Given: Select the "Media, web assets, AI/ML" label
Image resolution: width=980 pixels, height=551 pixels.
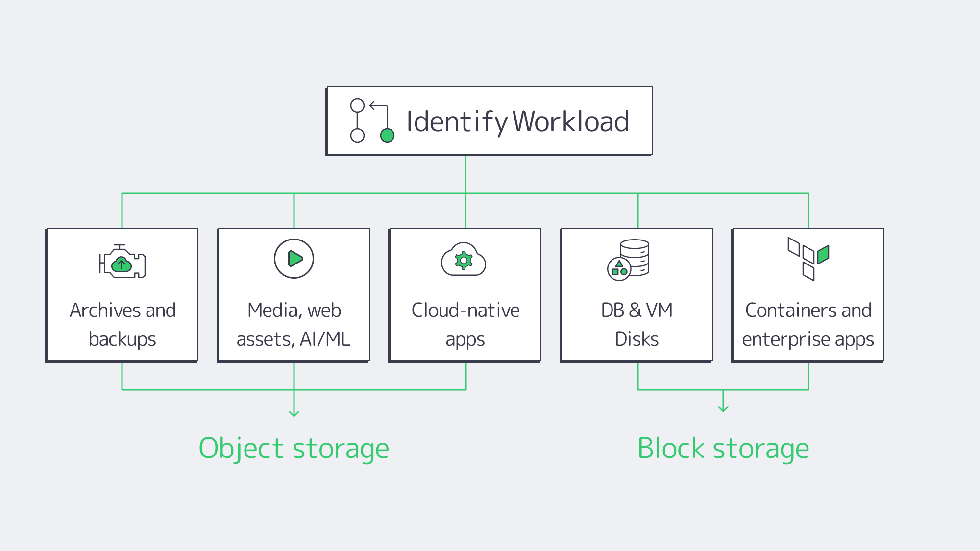Looking at the screenshot, I should [294, 325].
